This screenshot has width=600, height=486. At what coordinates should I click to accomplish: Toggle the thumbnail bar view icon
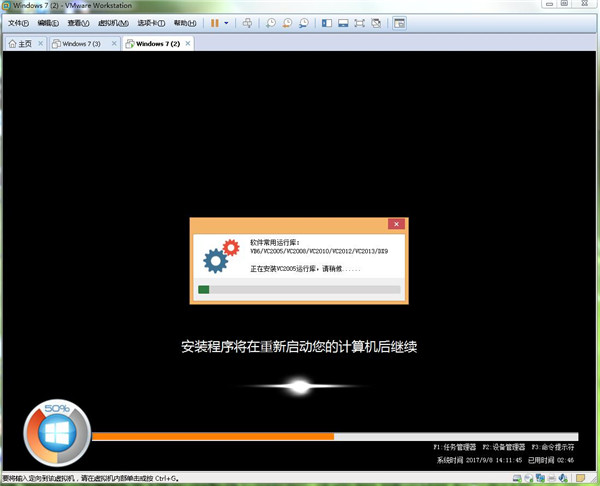343,23
